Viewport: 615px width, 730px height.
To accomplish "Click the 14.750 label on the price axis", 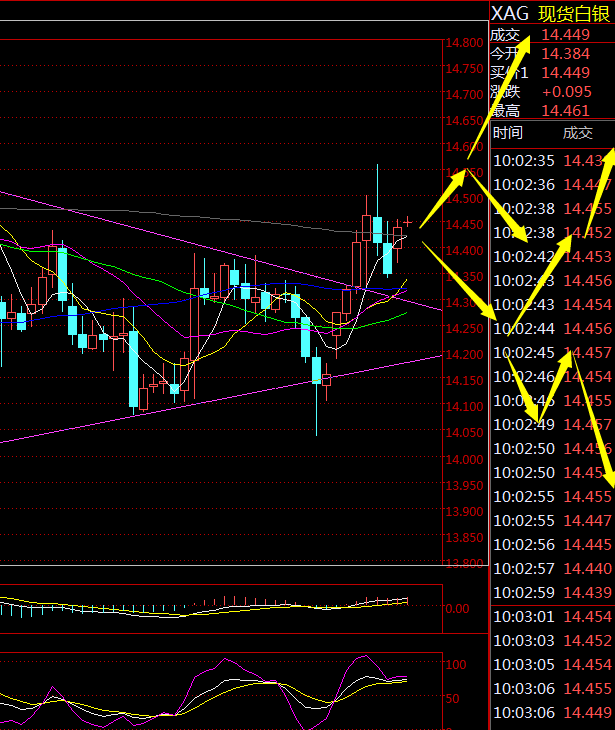I will tap(464, 69).
